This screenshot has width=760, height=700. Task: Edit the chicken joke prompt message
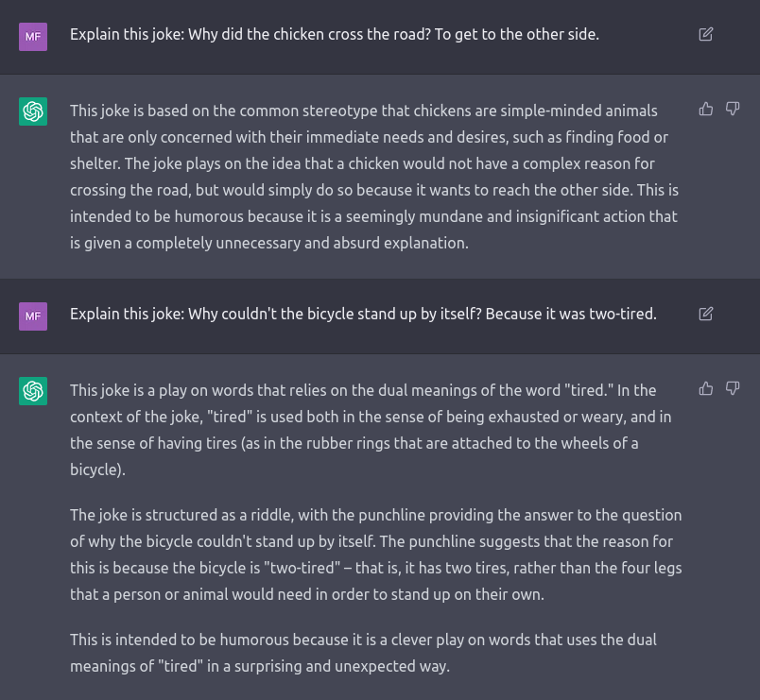tap(706, 34)
